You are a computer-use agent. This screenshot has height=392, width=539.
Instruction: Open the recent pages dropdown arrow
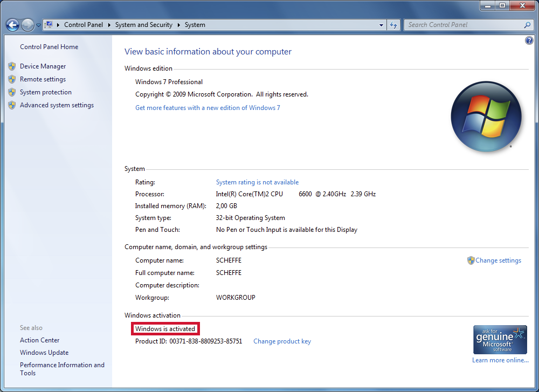pos(38,25)
